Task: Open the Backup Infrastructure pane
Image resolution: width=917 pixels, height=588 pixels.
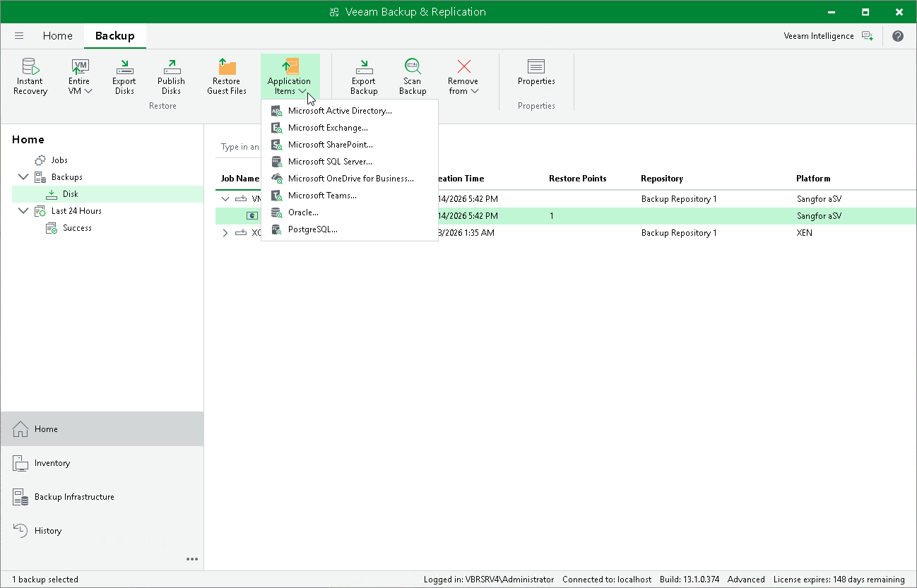Action: tap(102, 497)
